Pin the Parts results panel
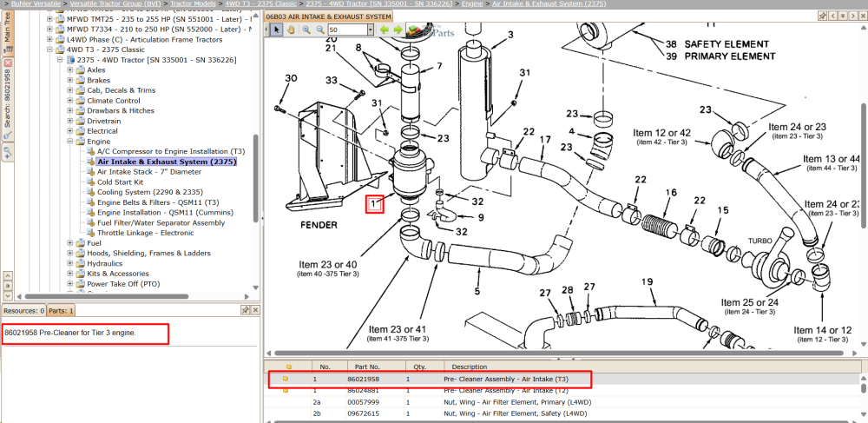 [246, 310]
